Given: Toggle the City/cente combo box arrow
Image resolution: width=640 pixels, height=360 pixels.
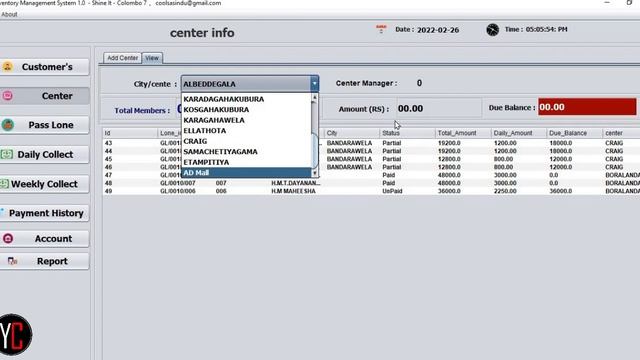Looking at the screenshot, I should pyautogui.click(x=314, y=84).
